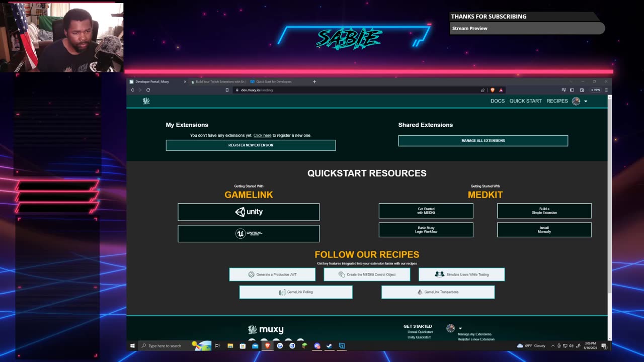Open File Explorer from the taskbar
Viewport: 644px width, 362px height.
pos(230,346)
